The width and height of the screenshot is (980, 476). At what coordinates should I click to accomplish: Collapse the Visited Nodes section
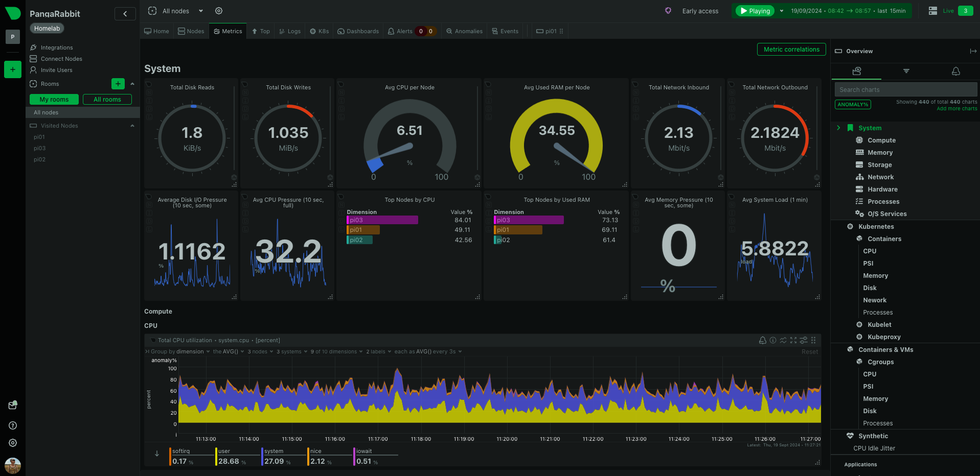click(x=132, y=126)
